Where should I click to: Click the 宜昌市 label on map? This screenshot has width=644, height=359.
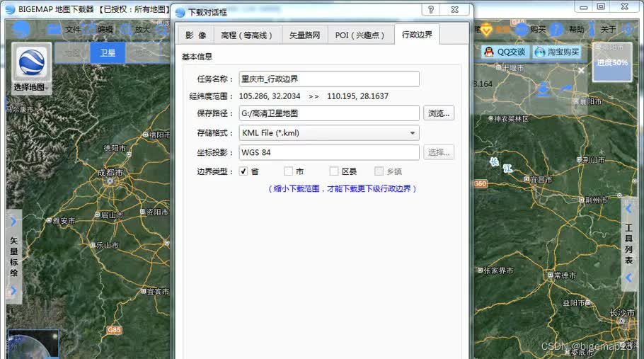tap(541, 180)
